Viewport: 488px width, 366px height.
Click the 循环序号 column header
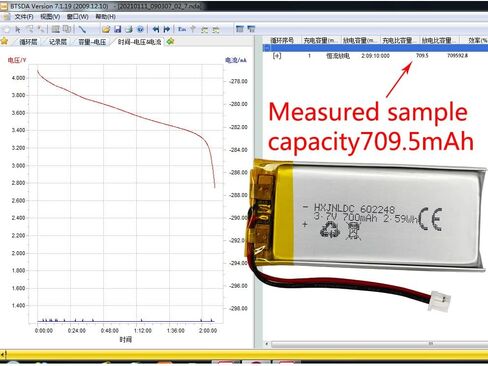[282, 40]
